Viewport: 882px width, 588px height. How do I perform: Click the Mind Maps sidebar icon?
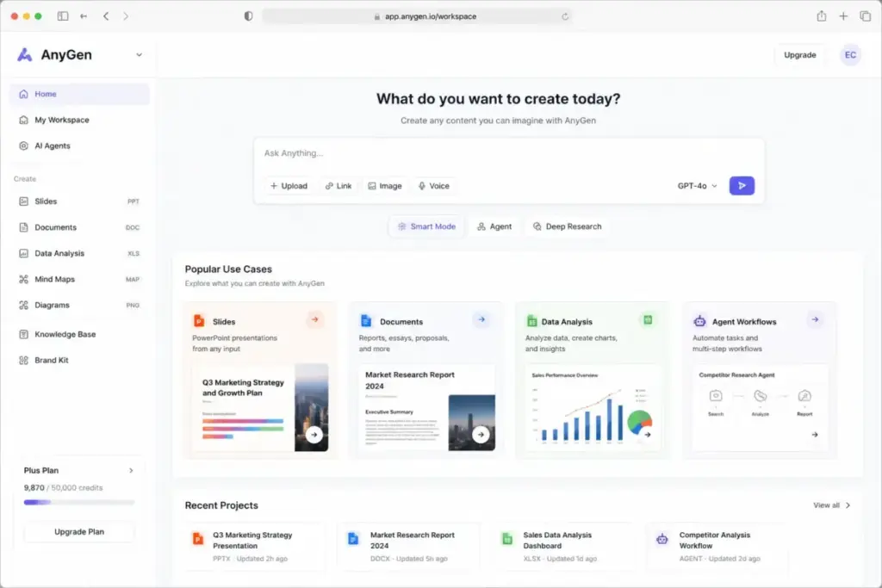pos(23,280)
